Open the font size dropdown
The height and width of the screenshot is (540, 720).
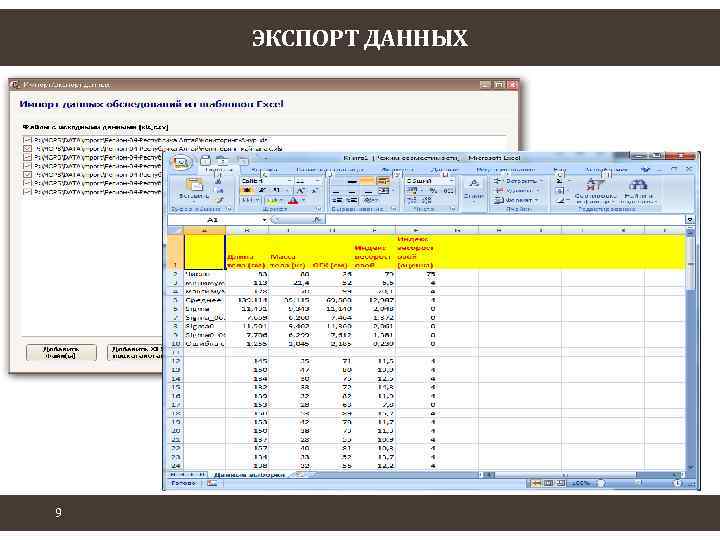[x=316, y=181]
